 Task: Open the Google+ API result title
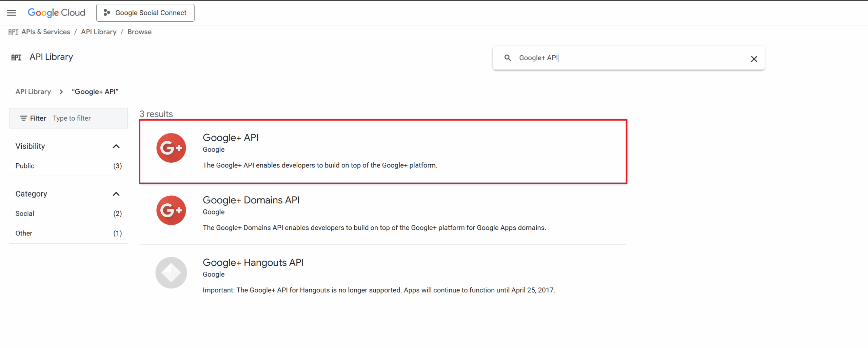[x=231, y=138]
